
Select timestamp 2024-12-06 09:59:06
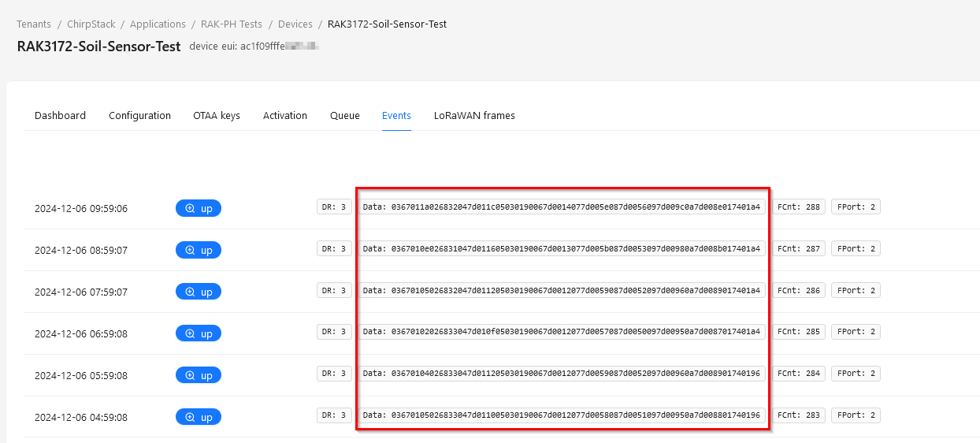tap(81, 209)
